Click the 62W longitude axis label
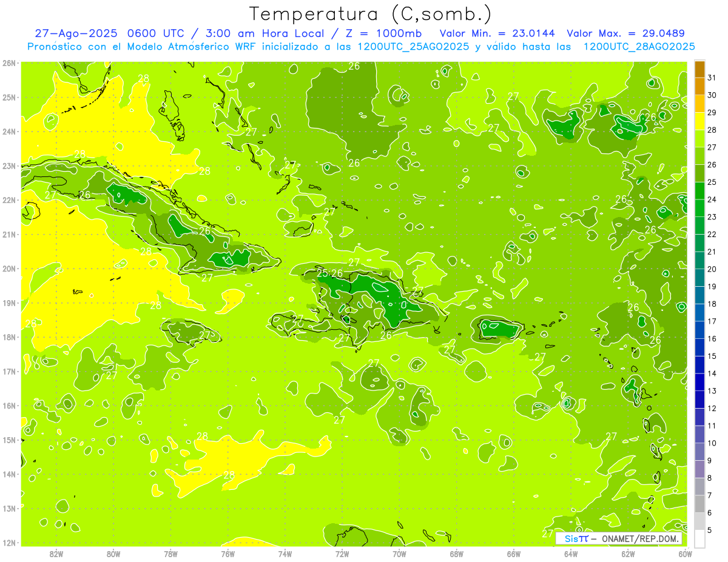 coord(628,554)
